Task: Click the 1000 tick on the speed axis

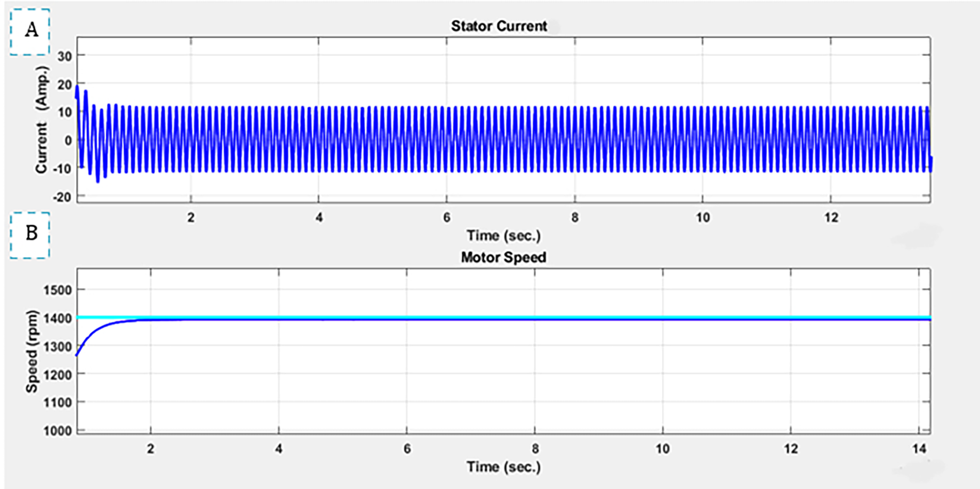Action: tap(57, 431)
